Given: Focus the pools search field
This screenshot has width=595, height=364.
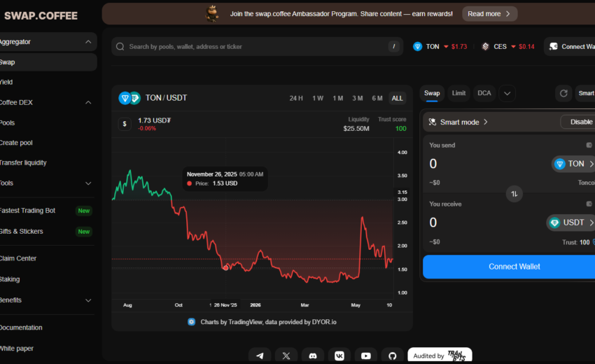Looking at the screenshot, I should 257,47.
